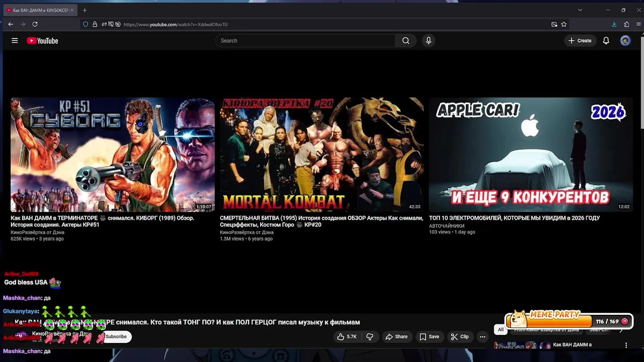644x362 pixels.
Task: Like the video with 5.7K thumbs up
Action: 347,336
